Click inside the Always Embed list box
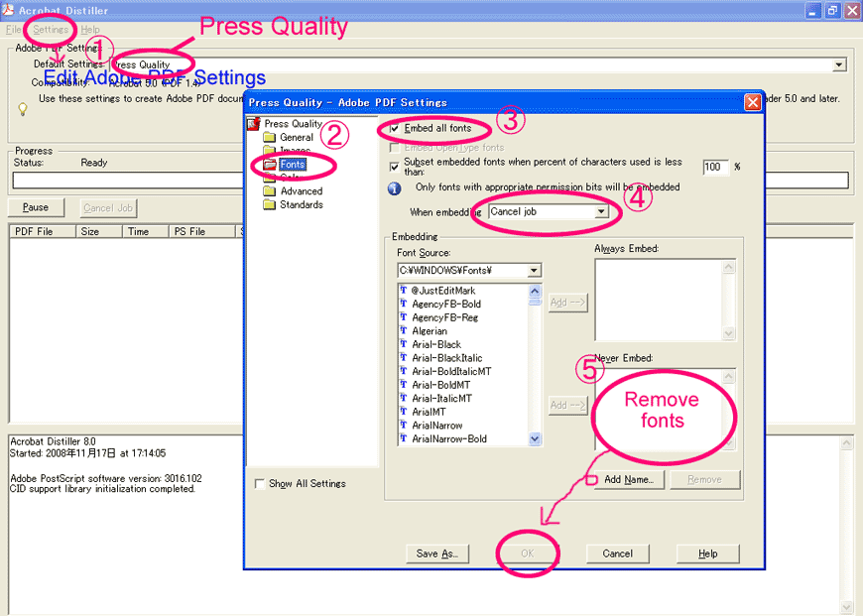 [x=659, y=300]
